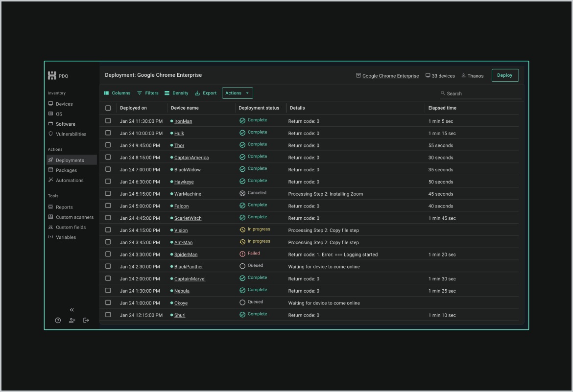Click the Failed status icon for SpiderMan

[x=242, y=254]
